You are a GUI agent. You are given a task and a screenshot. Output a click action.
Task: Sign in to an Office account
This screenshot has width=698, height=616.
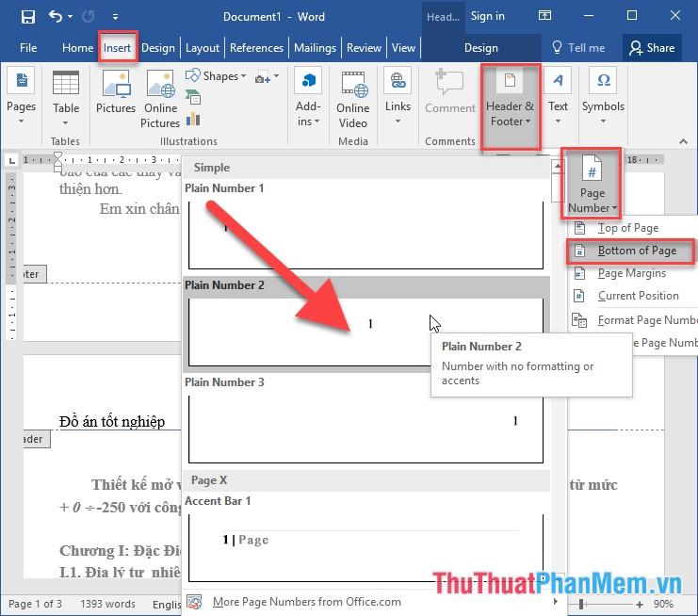[487, 16]
